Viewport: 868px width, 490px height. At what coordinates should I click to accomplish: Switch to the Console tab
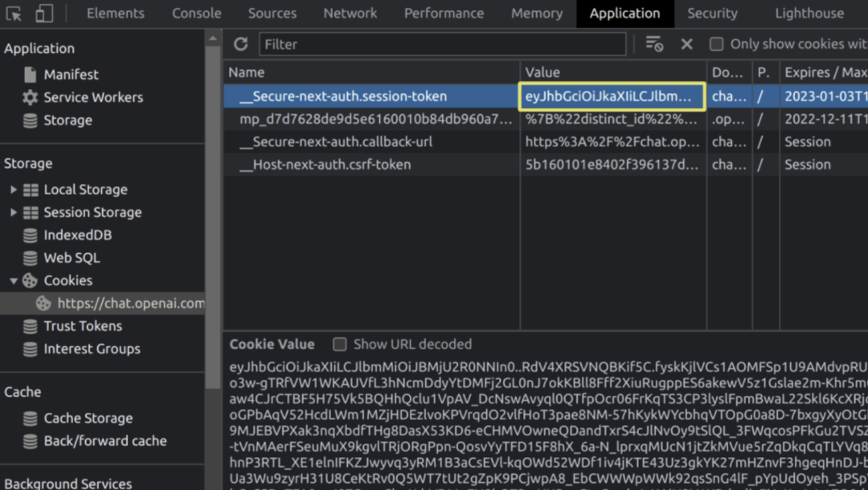[196, 13]
